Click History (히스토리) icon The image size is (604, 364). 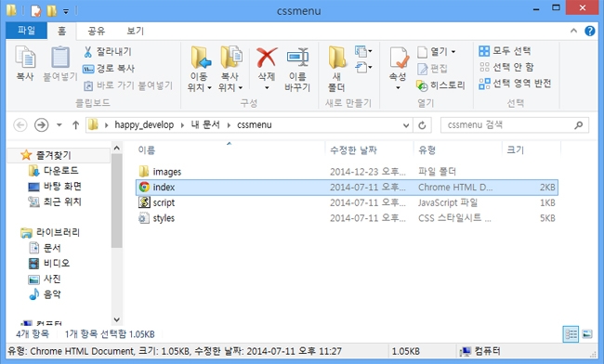point(422,85)
